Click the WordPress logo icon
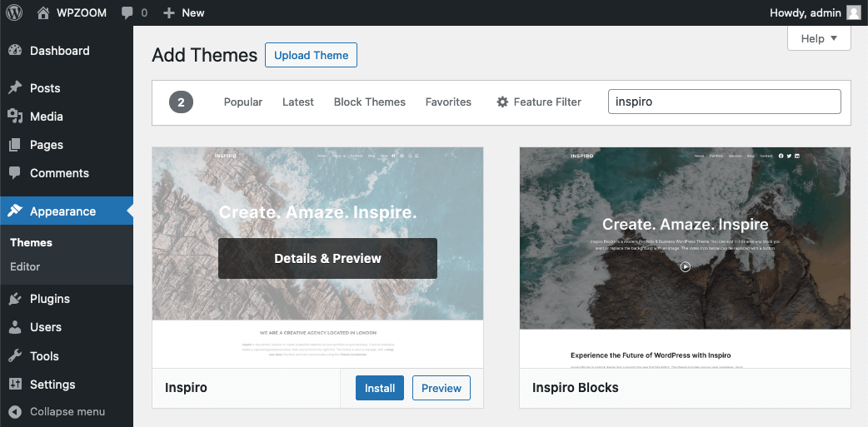This screenshot has width=868, height=427. 14,12
